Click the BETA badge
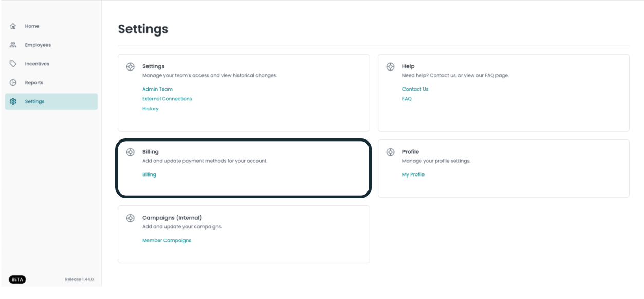 (17, 279)
